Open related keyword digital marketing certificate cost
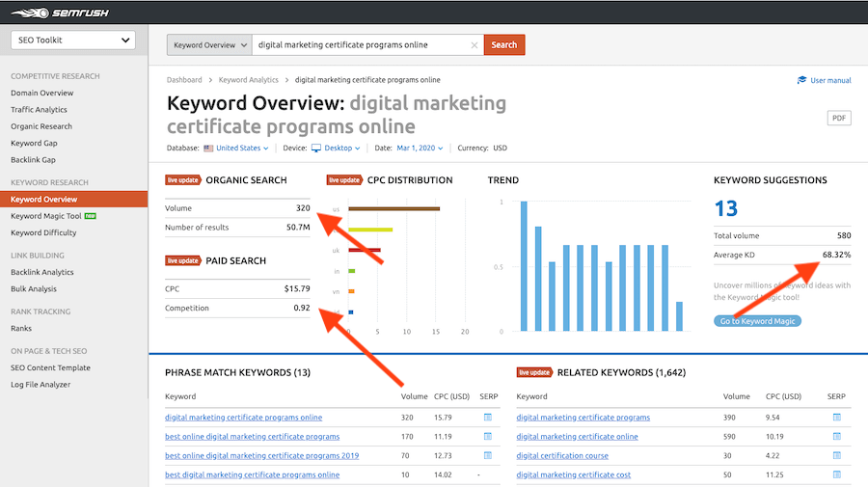The image size is (868, 487). click(x=574, y=474)
